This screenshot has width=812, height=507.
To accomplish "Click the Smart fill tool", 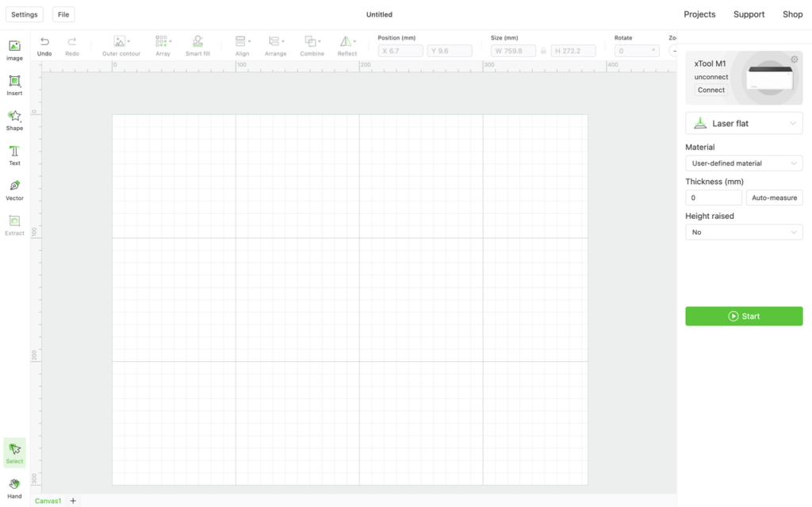I will tap(197, 45).
